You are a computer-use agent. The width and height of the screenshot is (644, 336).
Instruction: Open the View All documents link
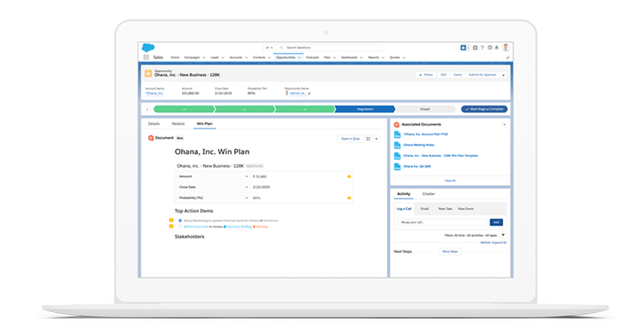[450, 180]
